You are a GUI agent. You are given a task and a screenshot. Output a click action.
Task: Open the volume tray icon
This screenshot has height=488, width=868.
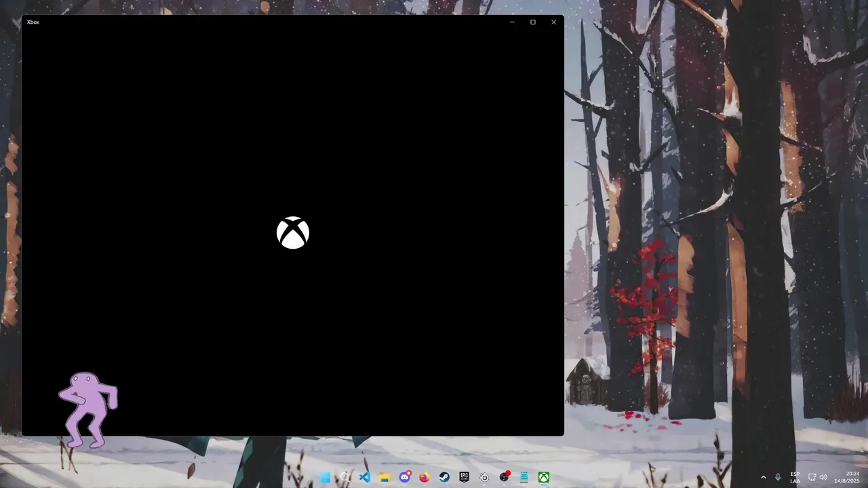[x=823, y=477]
